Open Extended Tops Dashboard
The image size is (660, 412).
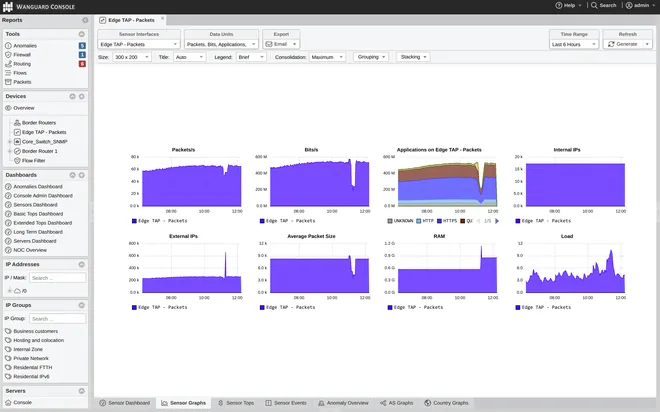pos(43,223)
